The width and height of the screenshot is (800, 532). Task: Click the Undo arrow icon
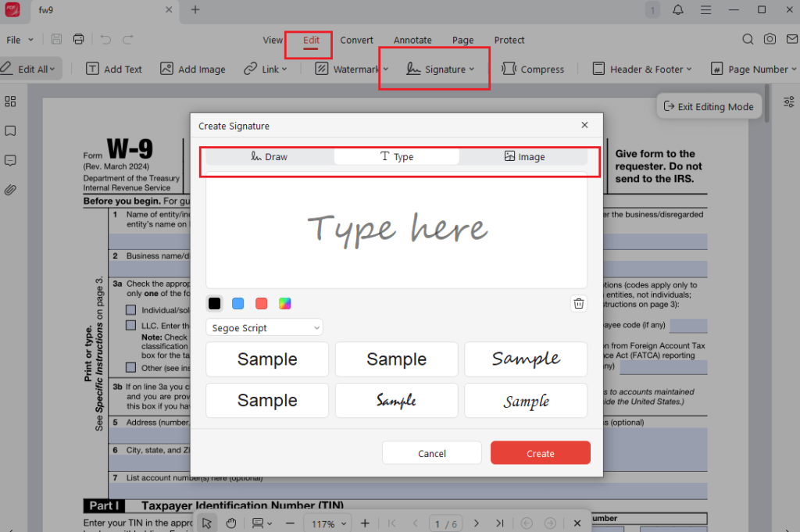pyautogui.click(x=105, y=39)
